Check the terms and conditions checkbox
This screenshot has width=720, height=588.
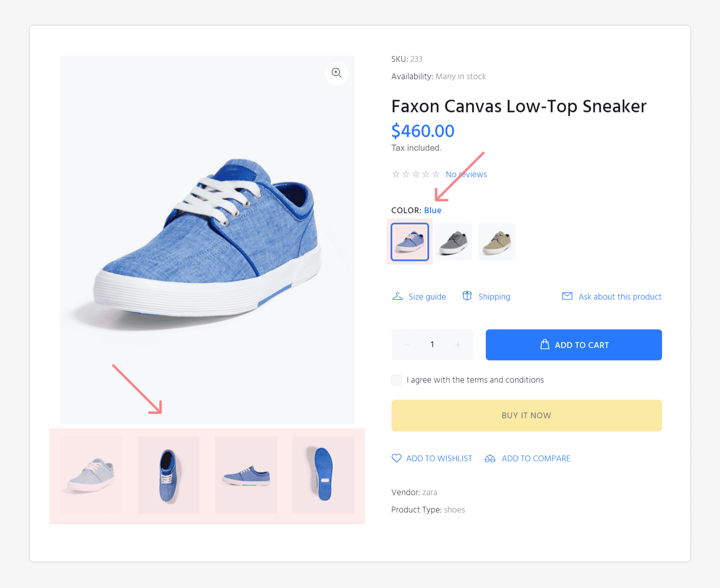(396, 380)
